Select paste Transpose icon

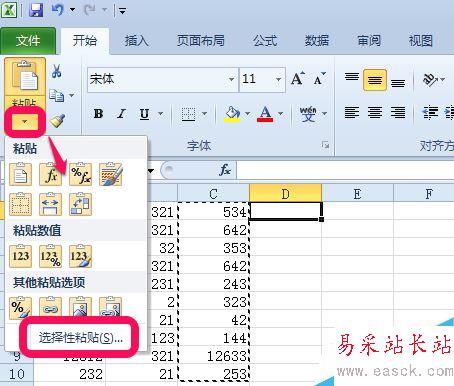(x=80, y=204)
